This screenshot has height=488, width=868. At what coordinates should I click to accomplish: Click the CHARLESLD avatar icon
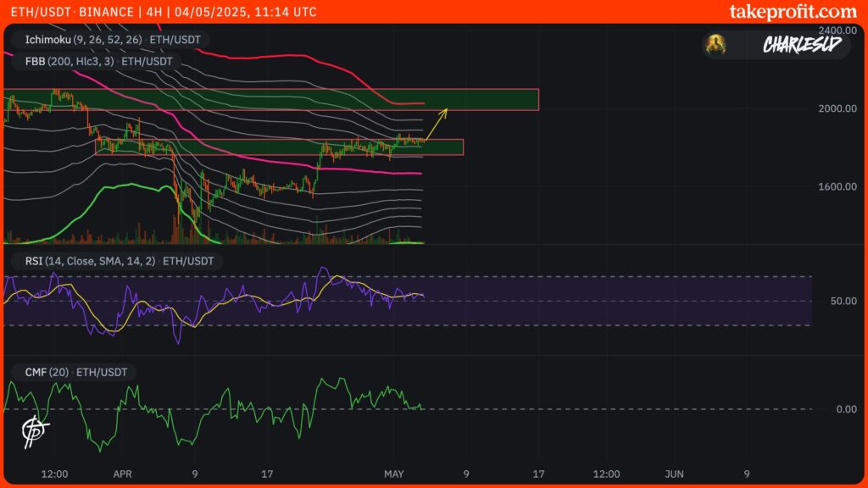point(716,44)
